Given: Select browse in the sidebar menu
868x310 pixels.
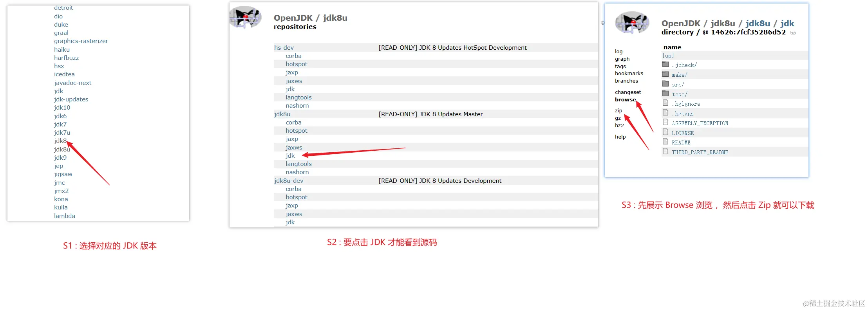Looking at the screenshot, I should click(625, 99).
